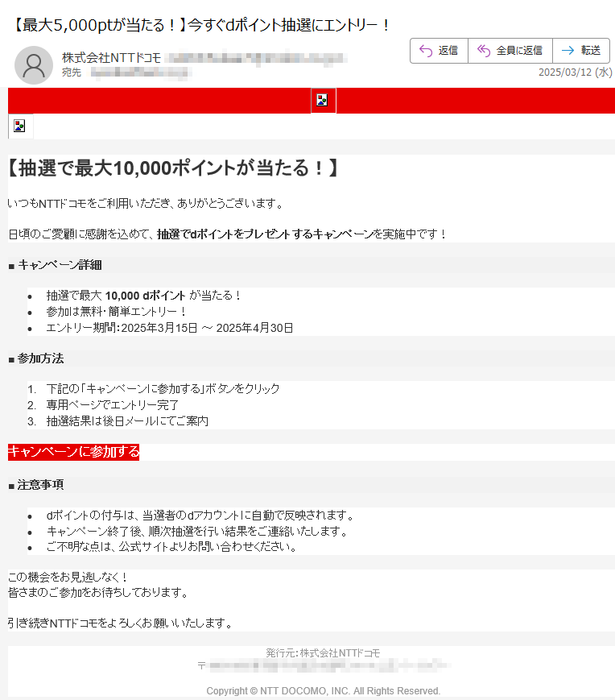This screenshot has width=615, height=700.
Task: Click bullet キャンペーン終了後、順次抽選を行い
Action: pos(197,532)
